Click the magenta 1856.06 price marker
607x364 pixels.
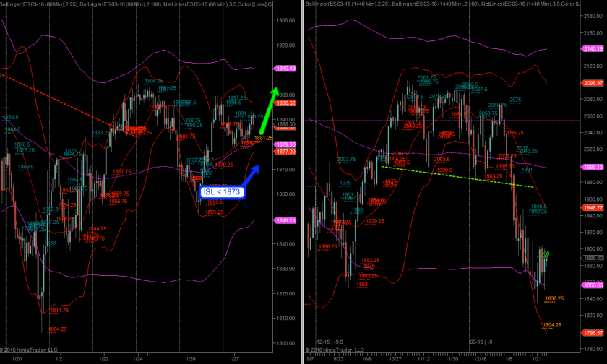(593, 285)
